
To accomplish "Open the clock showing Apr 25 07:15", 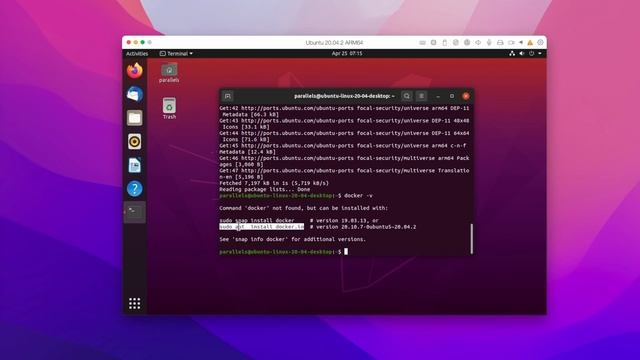I will (x=347, y=53).
